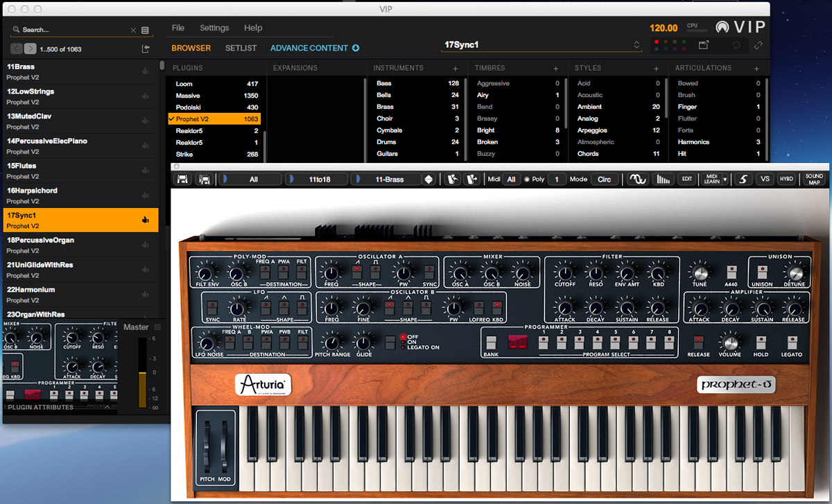Toggle the LEGATO switch
The height and width of the screenshot is (504, 832).
tap(791, 342)
